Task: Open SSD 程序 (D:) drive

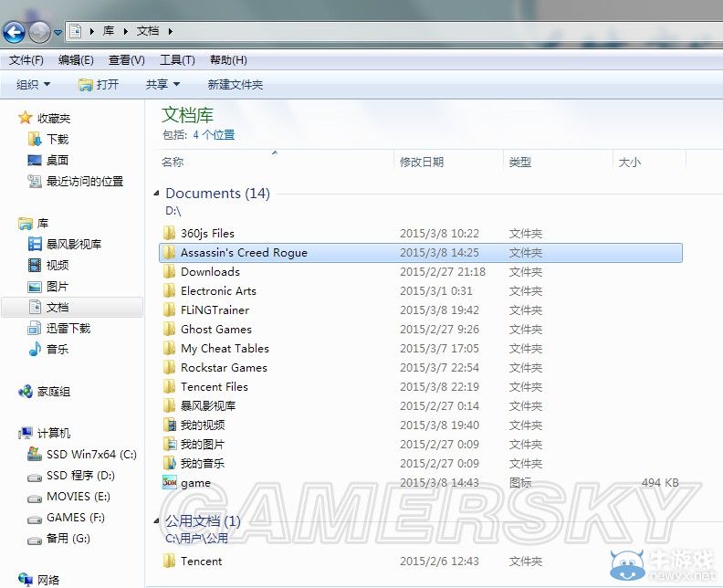Action: [80, 475]
